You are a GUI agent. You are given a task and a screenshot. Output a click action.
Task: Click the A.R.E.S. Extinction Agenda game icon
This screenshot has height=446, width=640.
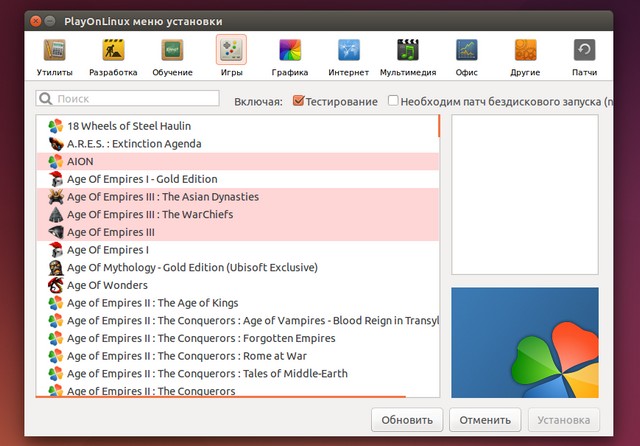[x=56, y=144]
